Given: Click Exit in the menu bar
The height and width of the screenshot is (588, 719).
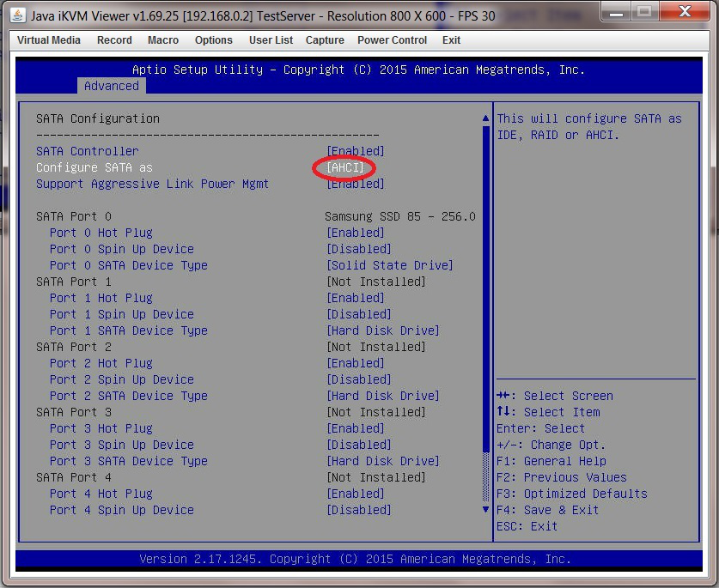Looking at the screenshot, I should (x=451, y=40).
